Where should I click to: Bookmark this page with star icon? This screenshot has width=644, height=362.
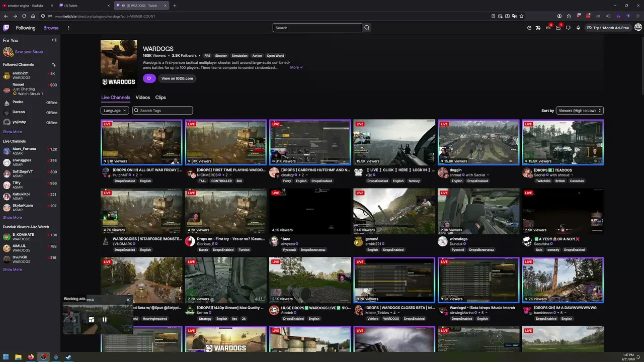[x=522, y=16]
